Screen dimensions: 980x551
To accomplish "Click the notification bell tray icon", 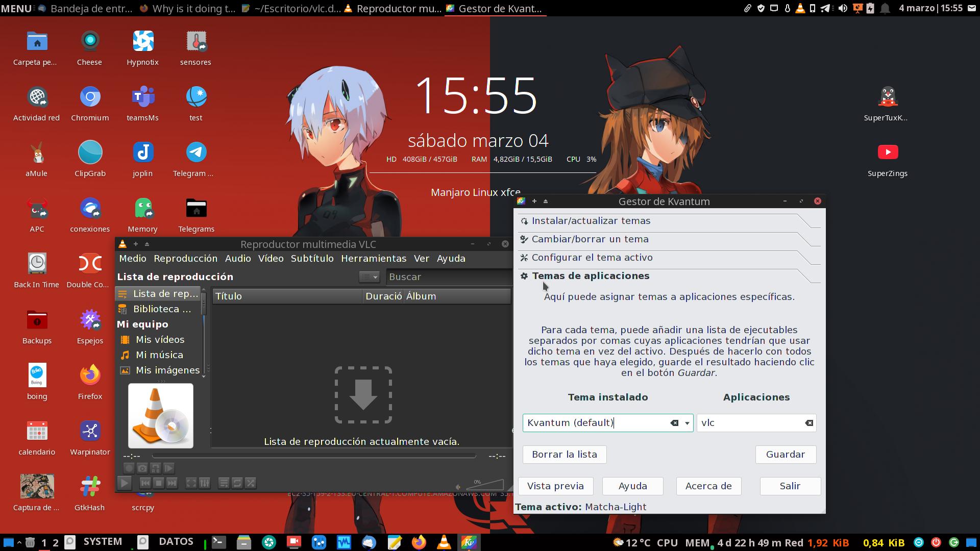I will [885, 8].
